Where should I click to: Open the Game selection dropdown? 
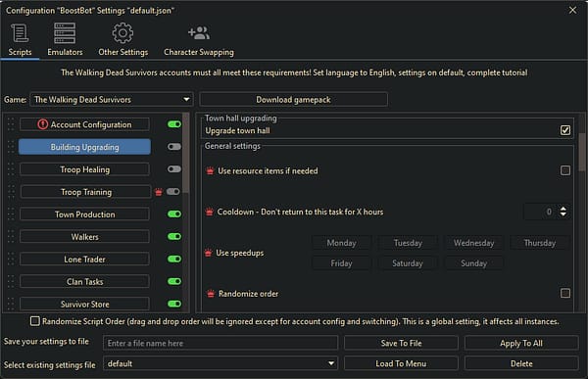click(112, 99)
